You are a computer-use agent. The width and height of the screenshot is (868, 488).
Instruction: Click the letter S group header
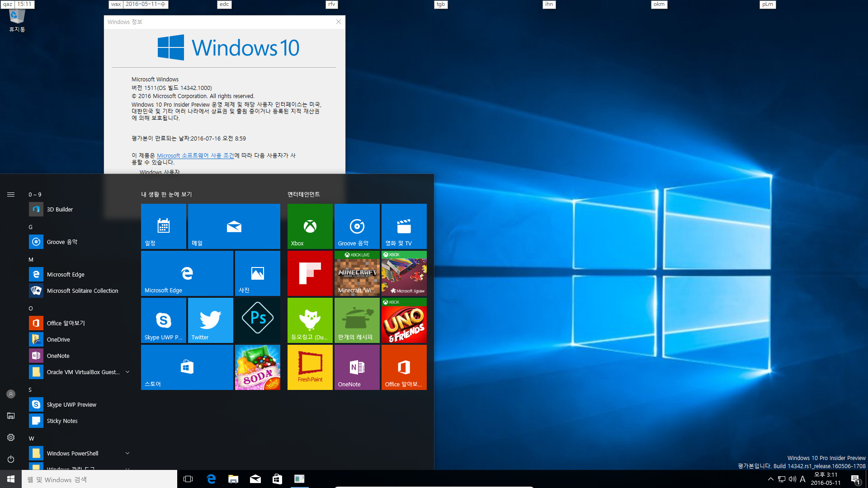[30, 390]
